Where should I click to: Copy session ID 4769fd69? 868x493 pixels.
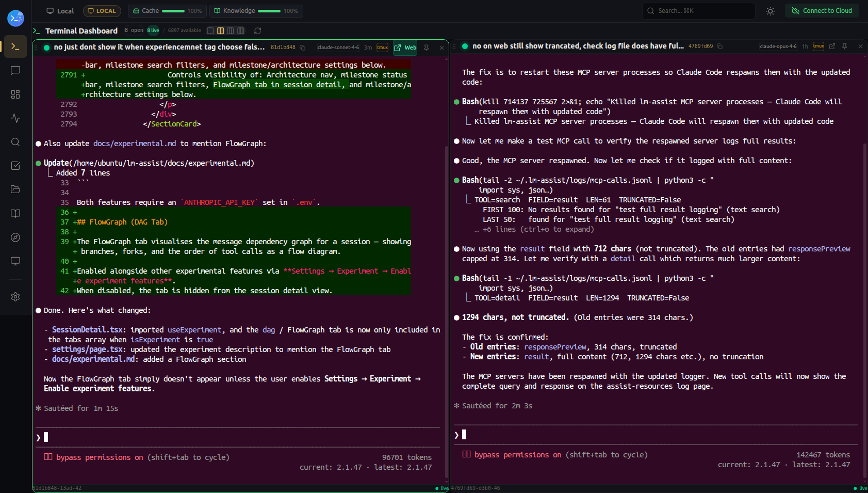coord(720,46)
